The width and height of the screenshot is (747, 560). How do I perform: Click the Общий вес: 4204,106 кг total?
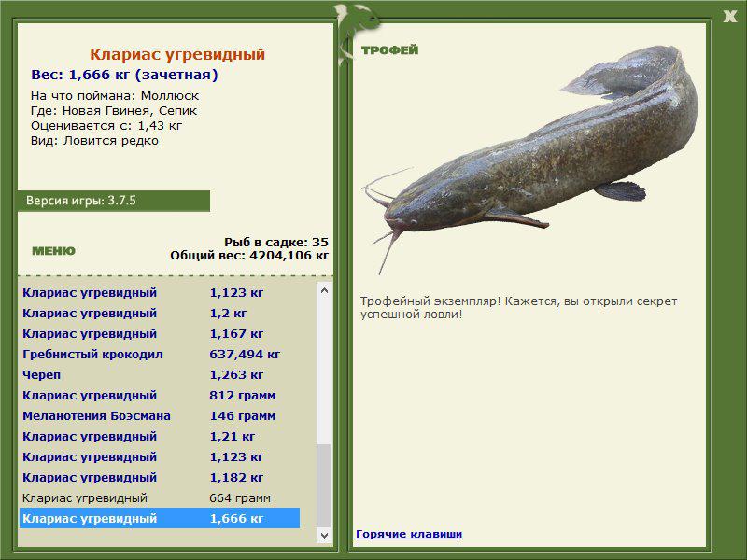(x=249, y=255)
